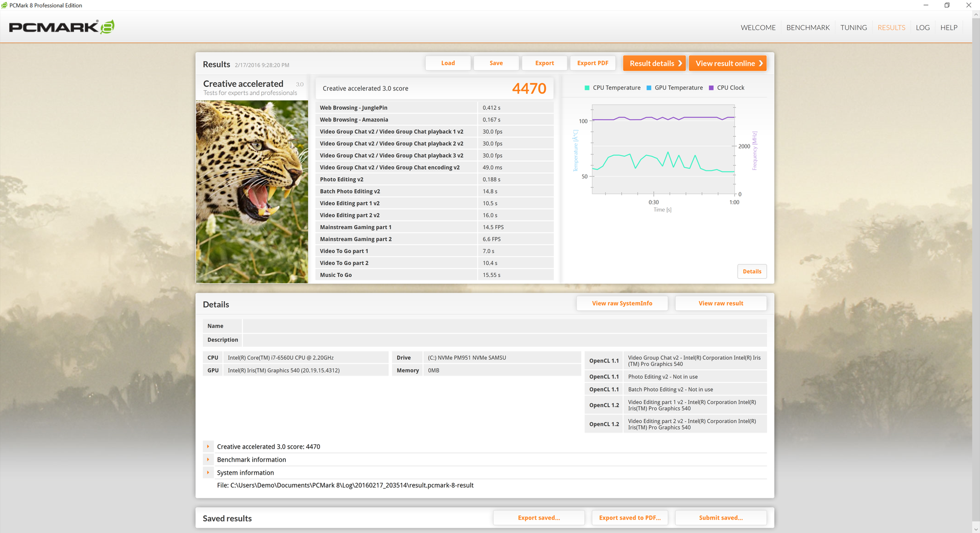This screenshot has width=980, height=533.
Task: Select Video Editing part 2 v2 row
Action: coord(434,215)
